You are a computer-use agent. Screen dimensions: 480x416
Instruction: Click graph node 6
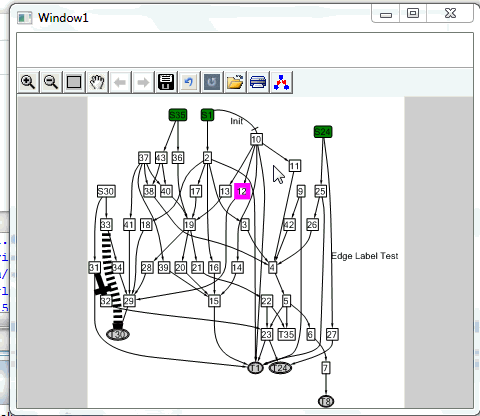310,334
